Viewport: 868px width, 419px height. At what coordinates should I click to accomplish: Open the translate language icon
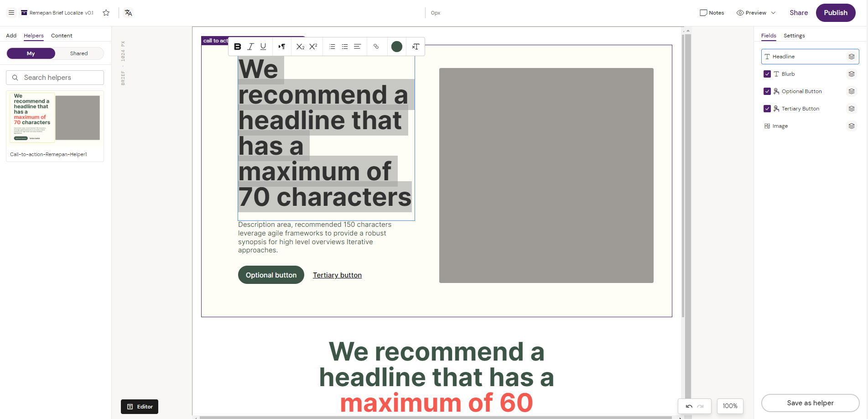(128, 13)
